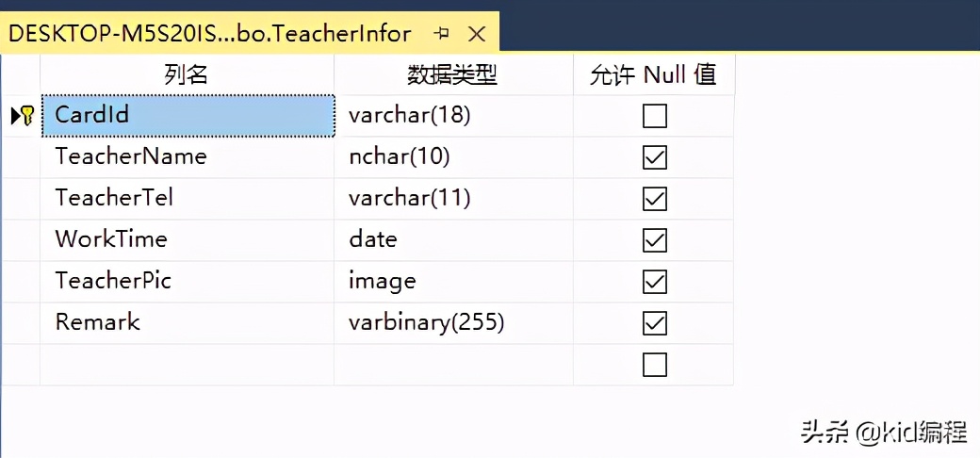This screenshot has width=980, height=458.
Task: Select the CardId column name cell
Action: pos(187,115)
